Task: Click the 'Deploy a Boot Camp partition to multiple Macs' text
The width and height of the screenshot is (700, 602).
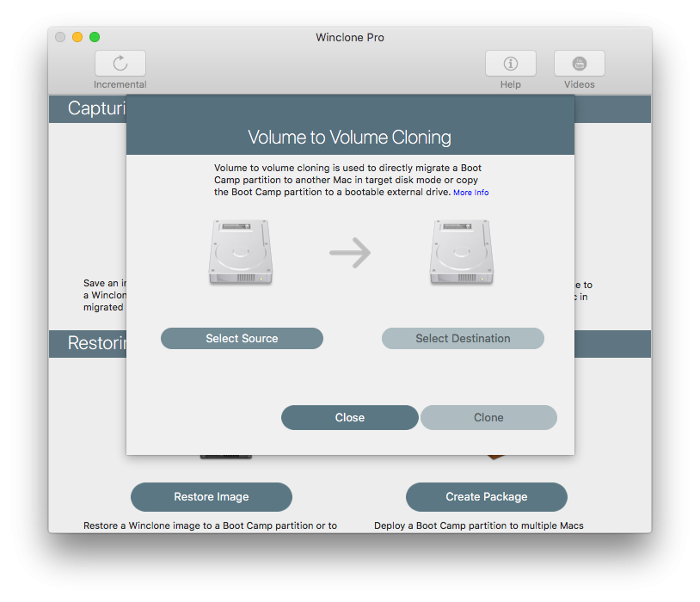Action: click(479, 525)
